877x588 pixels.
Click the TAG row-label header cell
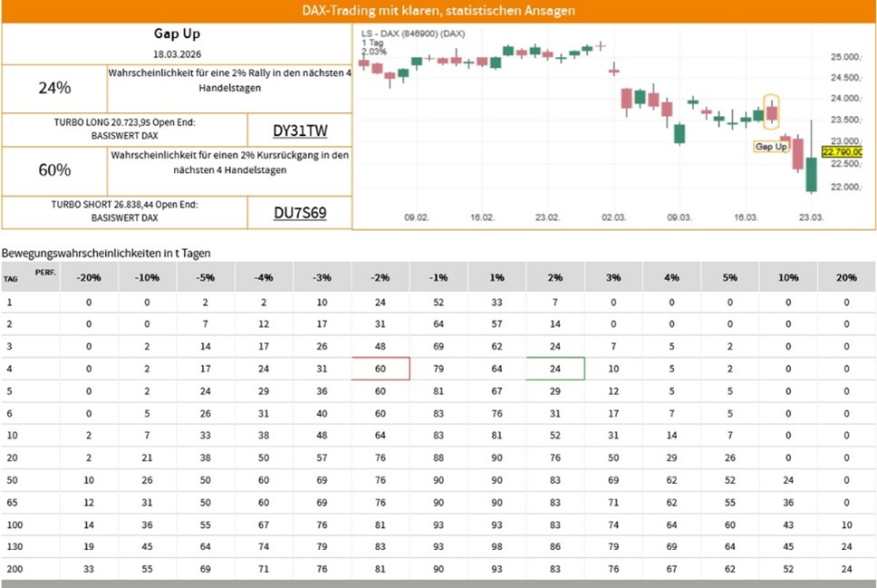point(30,276)
